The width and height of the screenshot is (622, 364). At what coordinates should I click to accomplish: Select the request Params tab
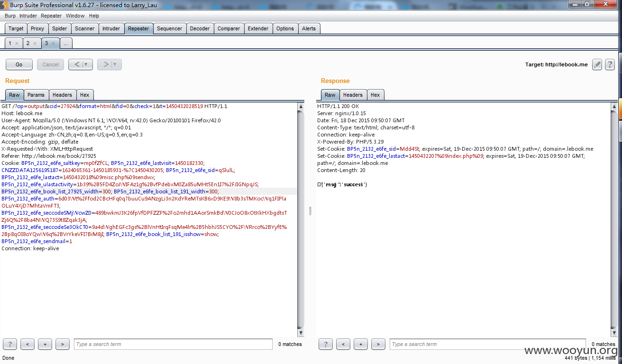click(x=36, y=95)
